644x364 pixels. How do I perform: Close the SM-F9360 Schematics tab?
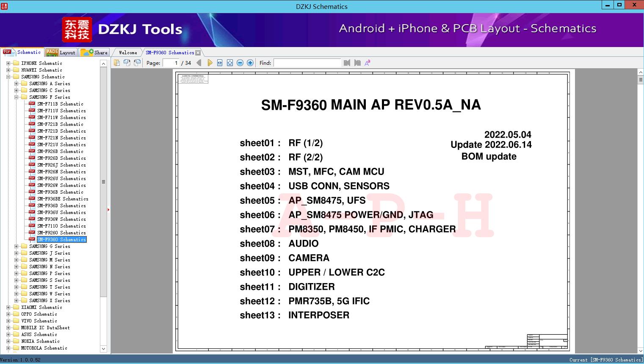(x=198, y=53)
